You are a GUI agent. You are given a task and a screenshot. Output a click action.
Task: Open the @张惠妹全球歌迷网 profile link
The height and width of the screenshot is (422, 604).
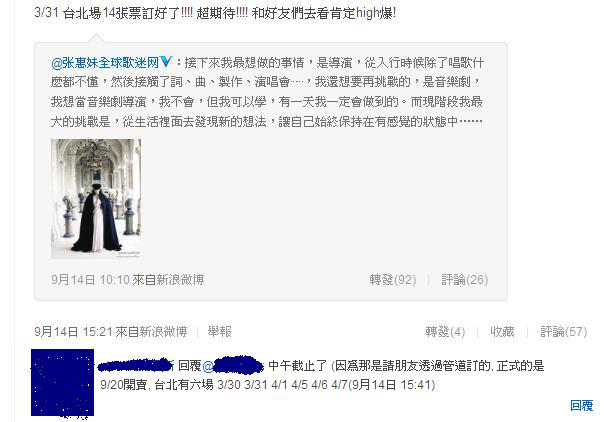[105, 62]
